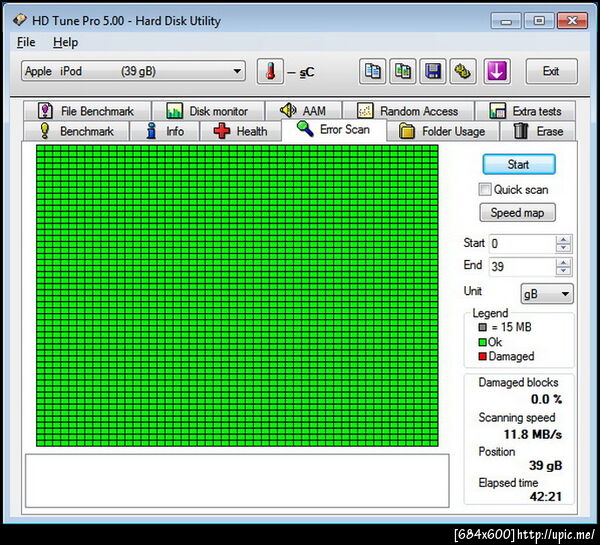
Task: Open options wrench icon
Action: [463, 71]
